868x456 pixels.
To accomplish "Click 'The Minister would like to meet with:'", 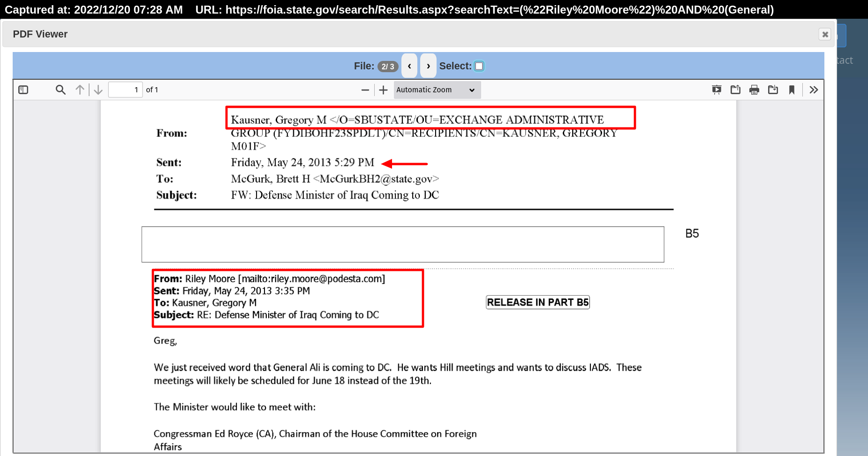I will coord(234,407).
